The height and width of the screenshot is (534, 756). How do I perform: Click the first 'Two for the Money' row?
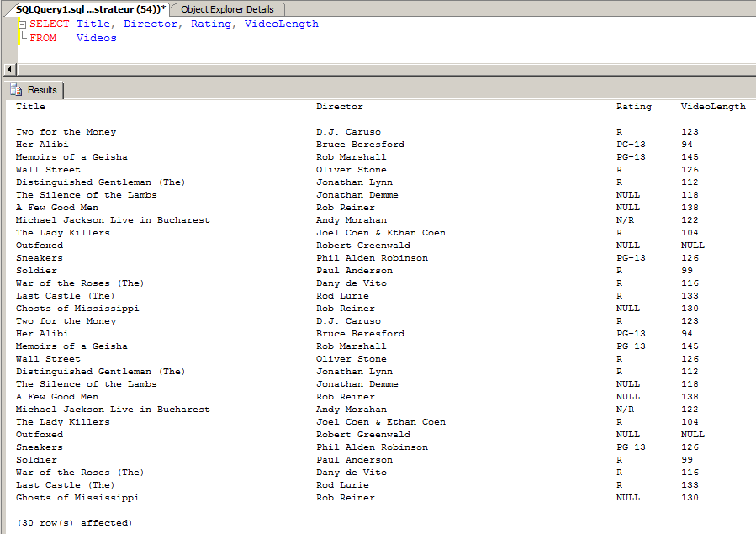66,131
